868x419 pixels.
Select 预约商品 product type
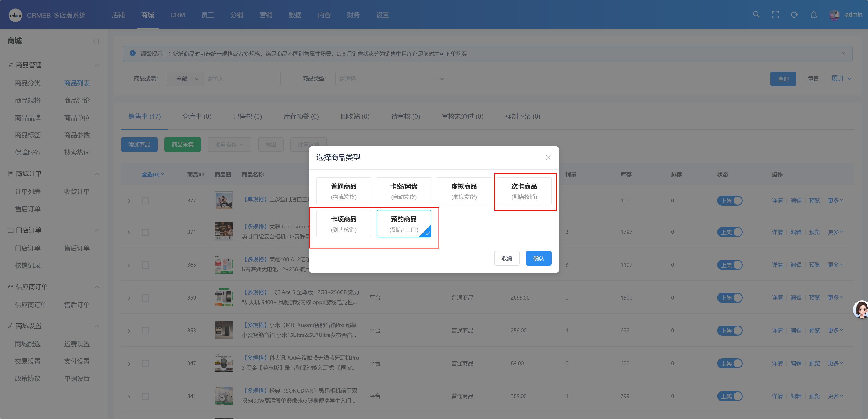pos(404,224)
